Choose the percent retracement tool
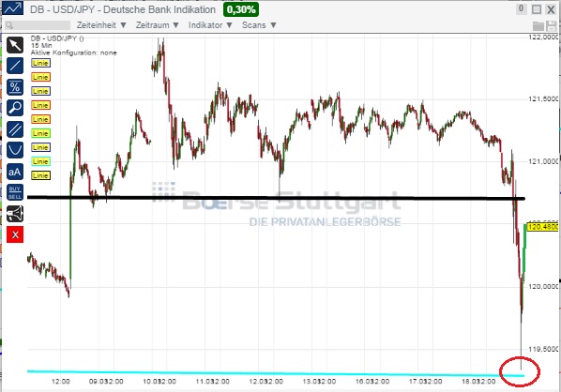The height and width of the screenshot is (392, 561). point(15,87)
